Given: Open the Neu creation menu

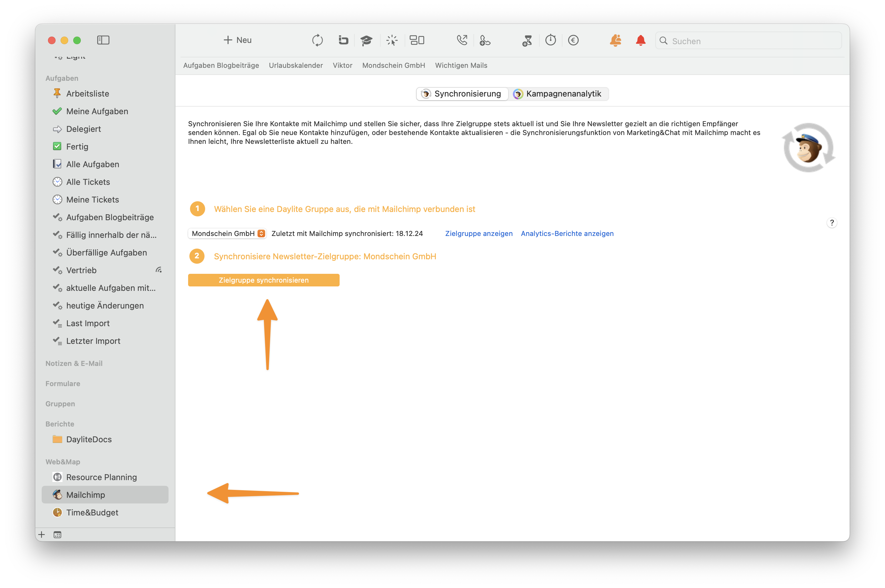Looking at the screenshot, I should pyautogui.click(x=237, y=40).
